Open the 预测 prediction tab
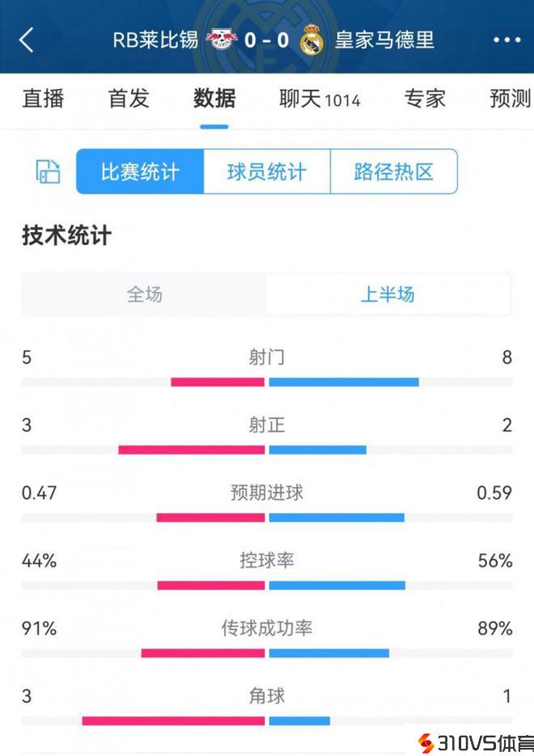Screen dimensions: 534x756 pos(510,99)
